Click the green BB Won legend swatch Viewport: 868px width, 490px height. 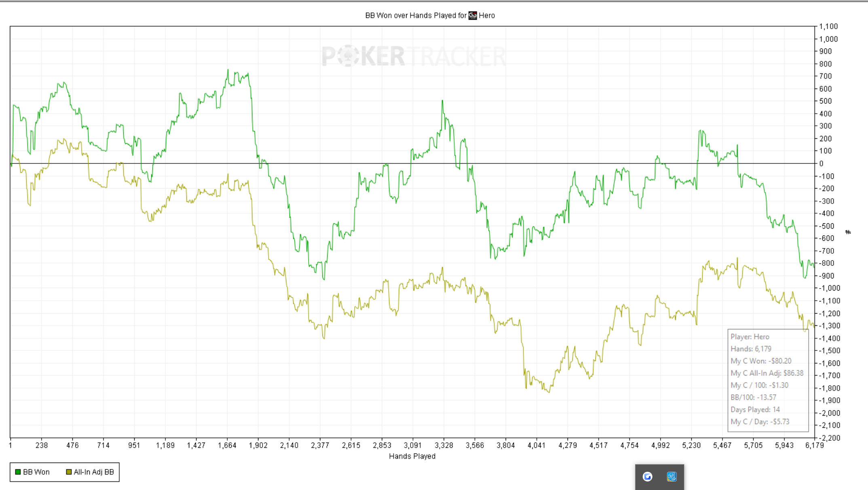point(18,472)
